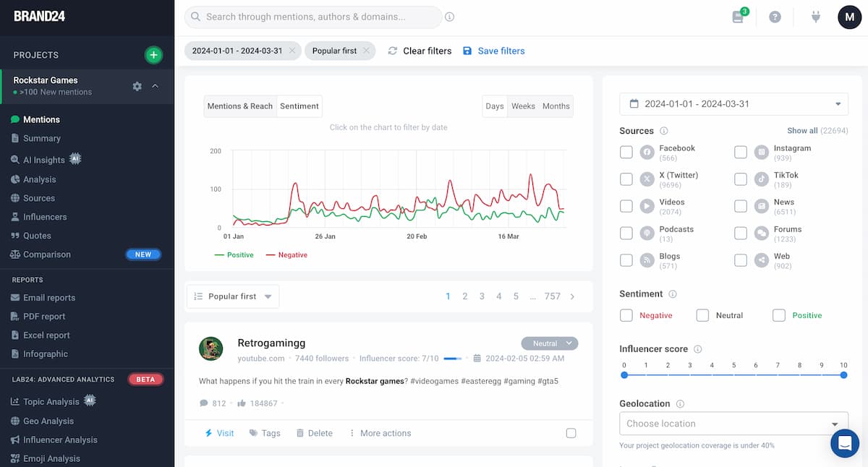Save the current filters
Viewport: 868px width, 467px height.
point(493,51)
